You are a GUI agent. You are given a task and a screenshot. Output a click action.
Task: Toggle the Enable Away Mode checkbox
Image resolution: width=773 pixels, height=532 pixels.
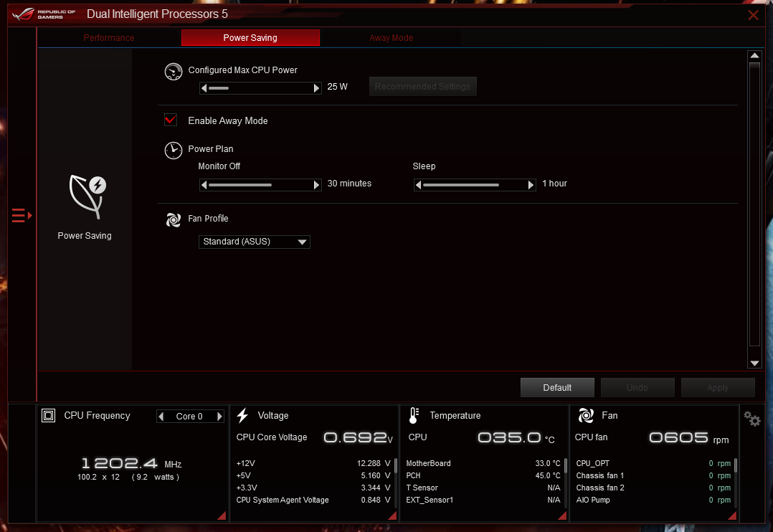[171, 120]
